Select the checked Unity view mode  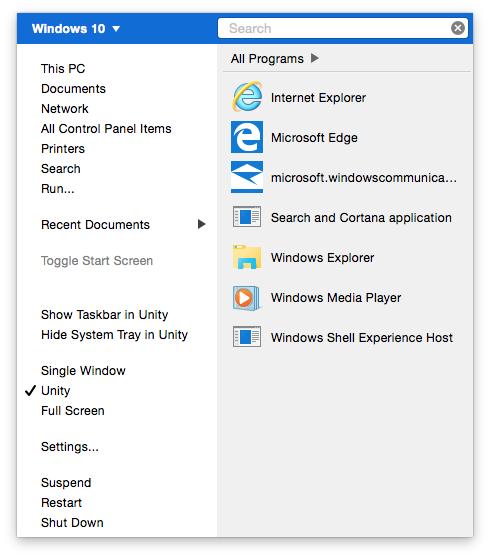point(56,391)
